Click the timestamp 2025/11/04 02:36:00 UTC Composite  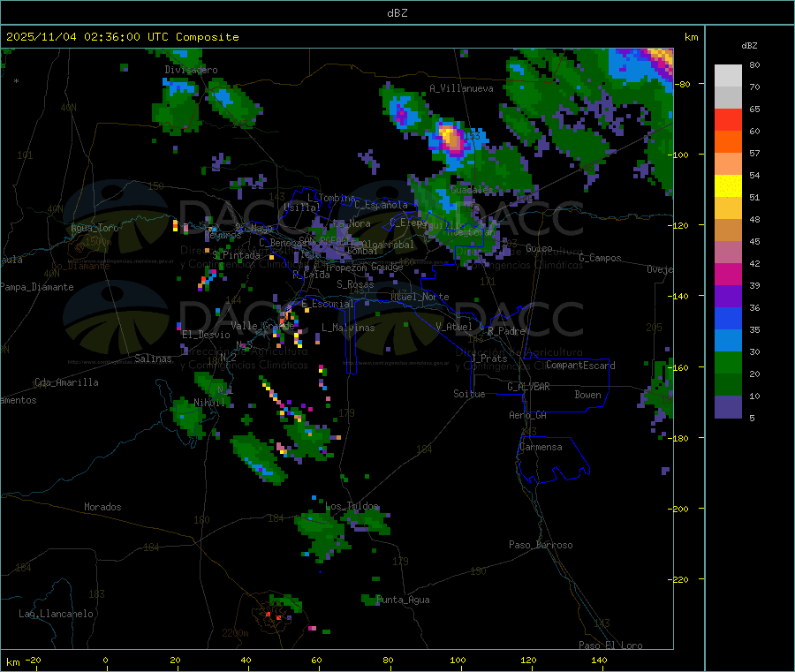pyautogui.click(x=122, y=37)
